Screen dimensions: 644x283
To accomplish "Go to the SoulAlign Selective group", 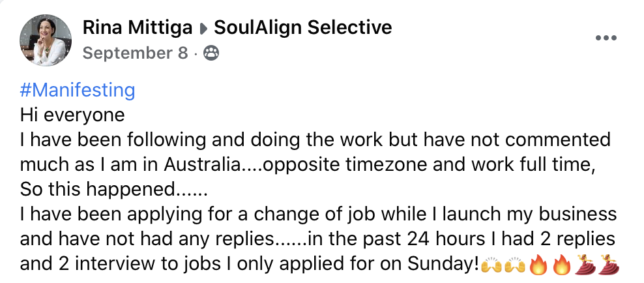I will click(302, 28).
